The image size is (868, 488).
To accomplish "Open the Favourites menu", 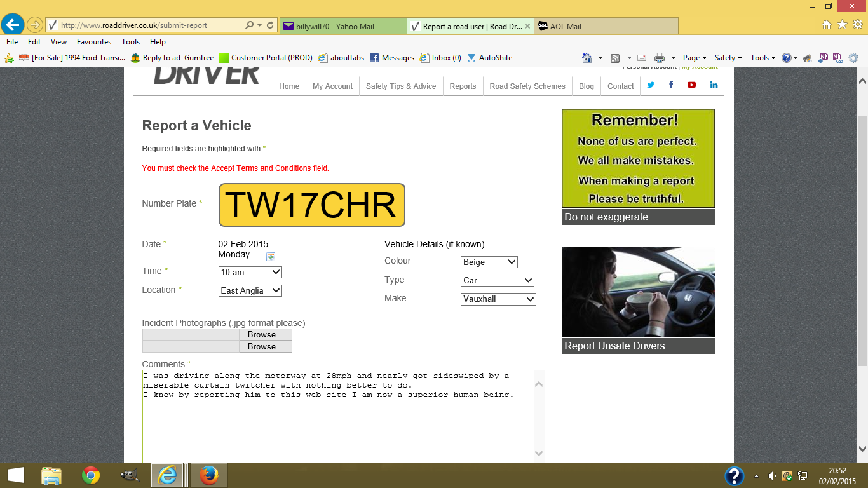I will (94, 42).
